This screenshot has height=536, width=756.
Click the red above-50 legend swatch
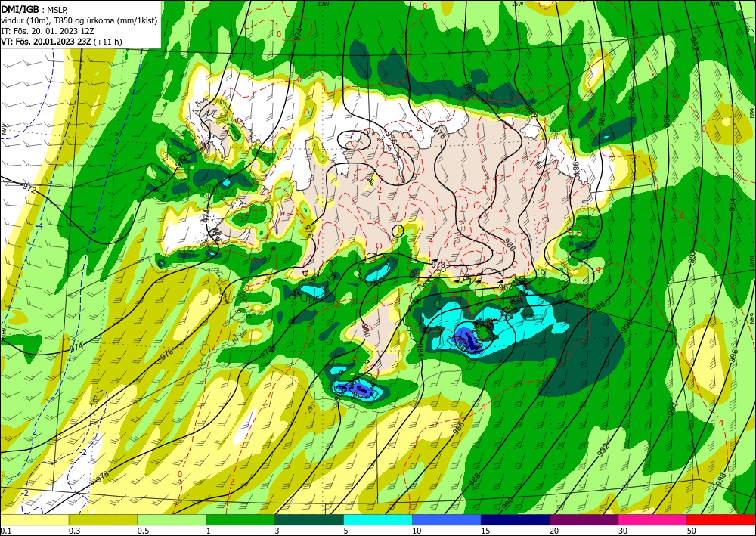[x=721, y=519]
